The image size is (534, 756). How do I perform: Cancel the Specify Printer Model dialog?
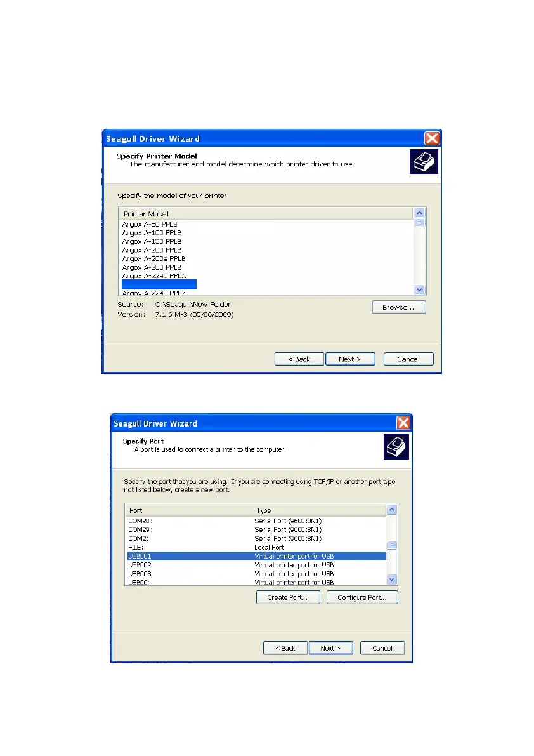click(x=408, y=359)
